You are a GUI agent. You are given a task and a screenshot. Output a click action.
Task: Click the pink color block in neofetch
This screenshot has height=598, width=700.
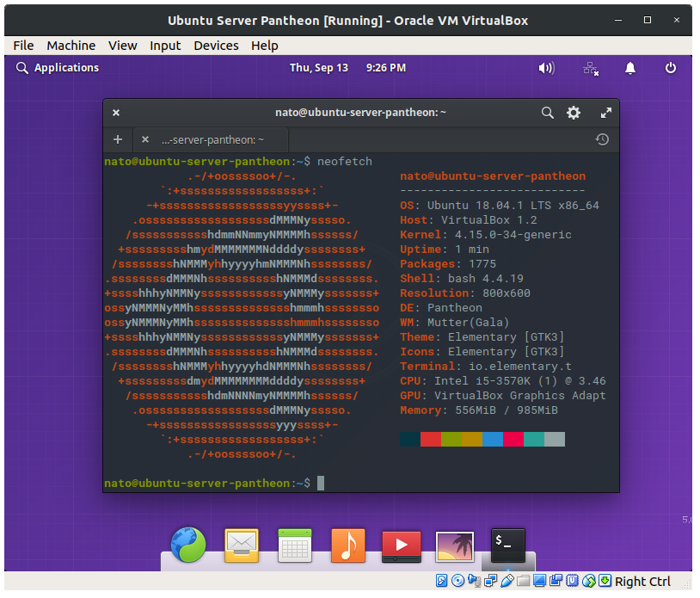pos(513,439)
